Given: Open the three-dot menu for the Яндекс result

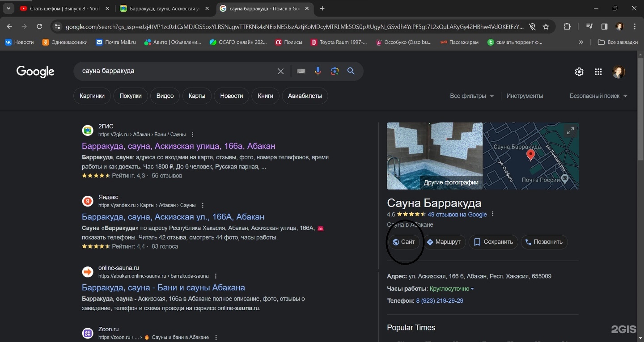Looking at the screenshot, I should [203, 205].
